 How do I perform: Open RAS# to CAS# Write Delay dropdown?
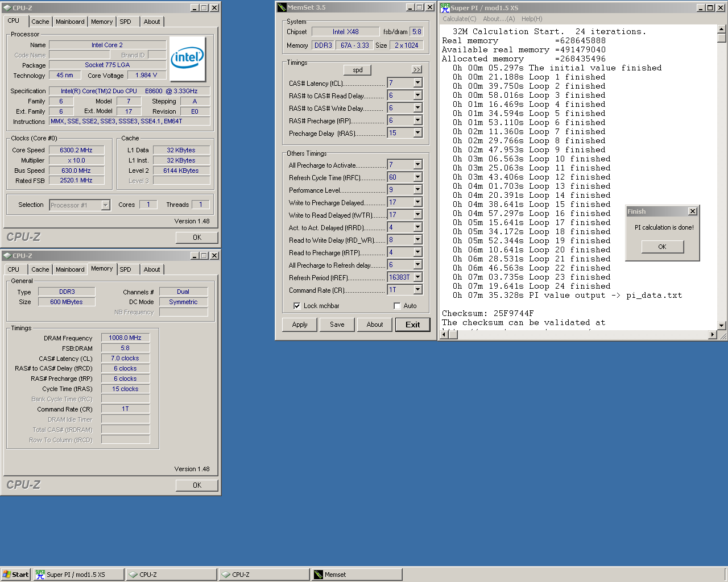pos(417,108)
